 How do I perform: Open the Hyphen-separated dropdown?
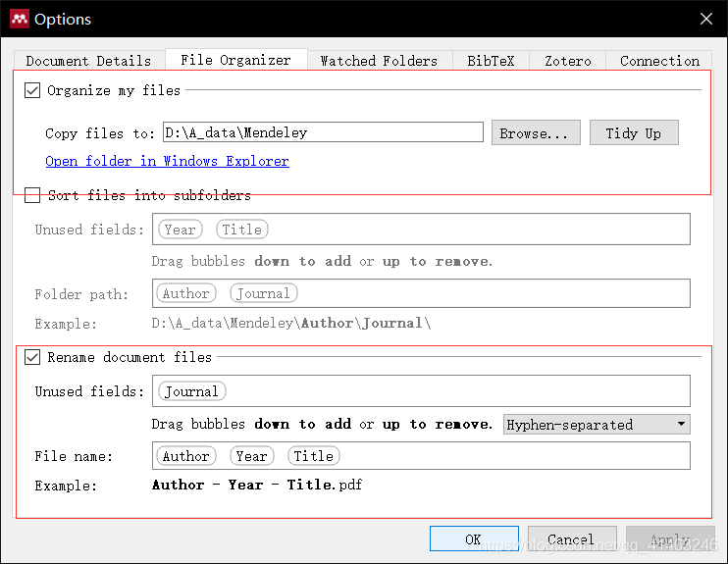(x=597, y=425)
